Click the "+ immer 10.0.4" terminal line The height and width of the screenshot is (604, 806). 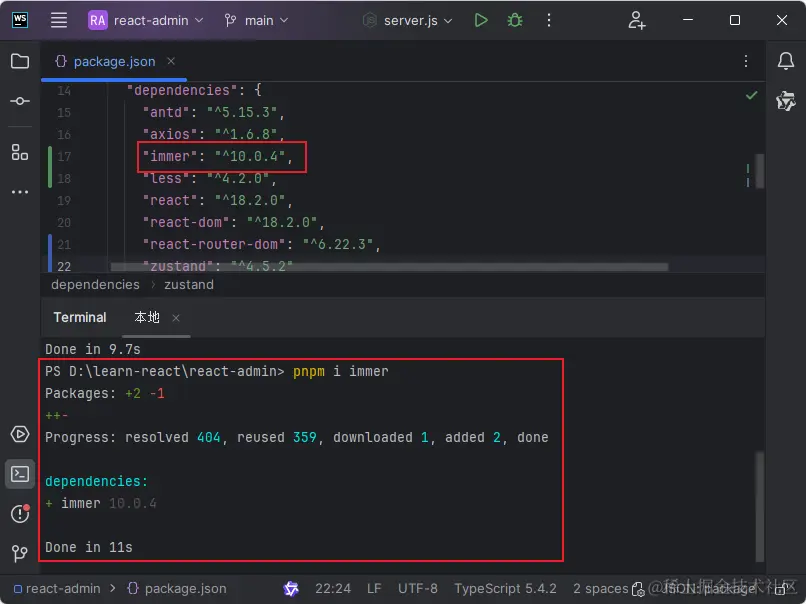(x=100, y=504)
